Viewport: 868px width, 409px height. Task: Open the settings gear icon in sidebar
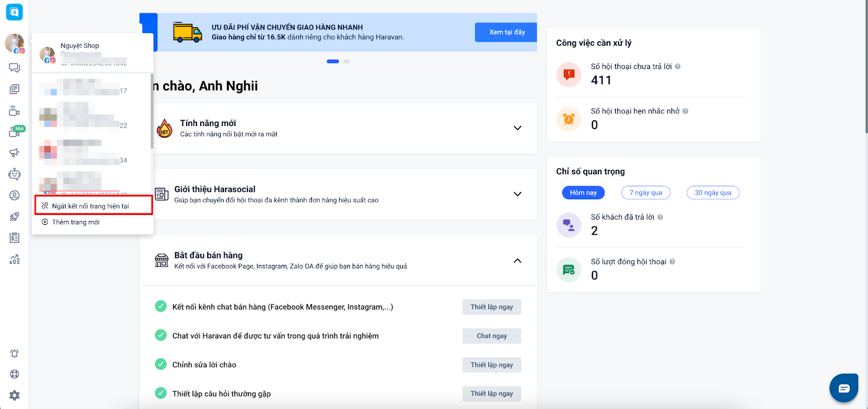[15, 395]
